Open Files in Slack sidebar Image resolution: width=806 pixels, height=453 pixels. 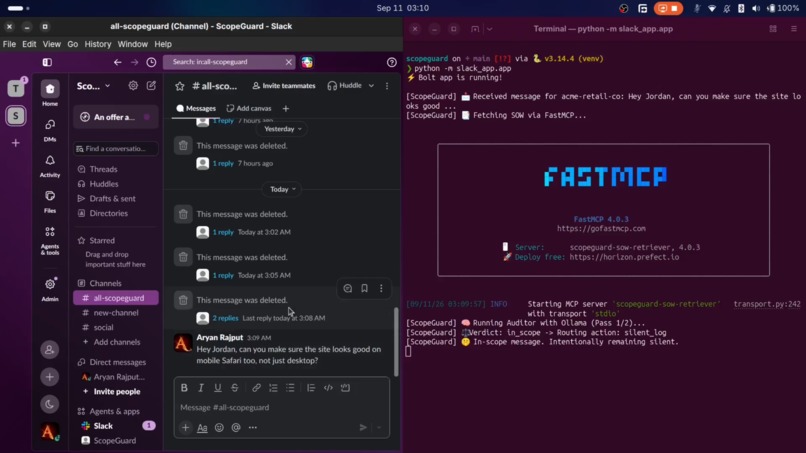click(x=50, y=202)
